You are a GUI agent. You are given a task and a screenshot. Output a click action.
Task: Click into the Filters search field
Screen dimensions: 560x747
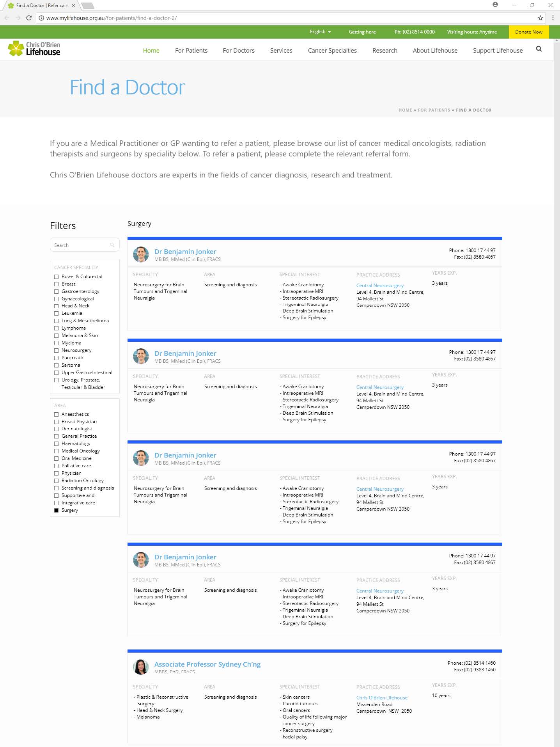point(85,245)
